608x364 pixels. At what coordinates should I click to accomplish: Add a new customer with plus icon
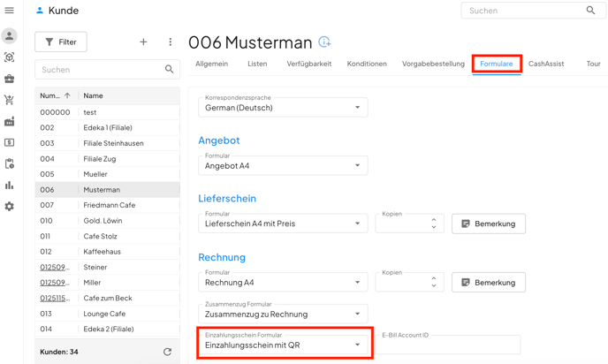143,42
